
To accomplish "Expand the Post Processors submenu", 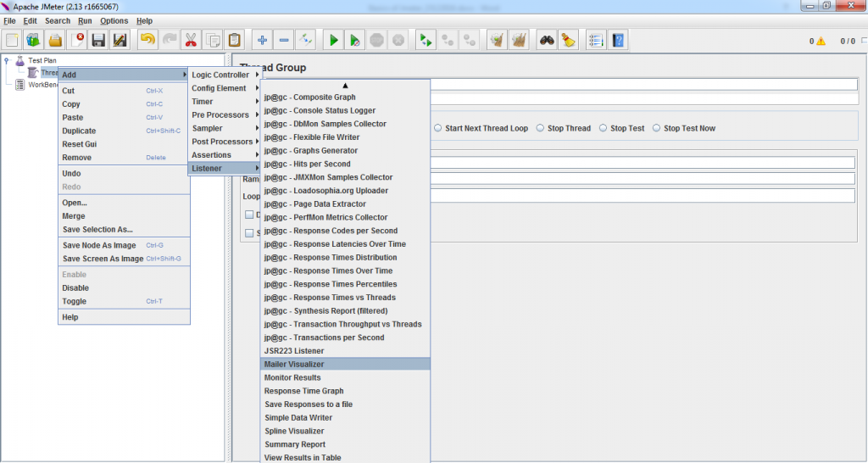I will [x=224, y=142].
